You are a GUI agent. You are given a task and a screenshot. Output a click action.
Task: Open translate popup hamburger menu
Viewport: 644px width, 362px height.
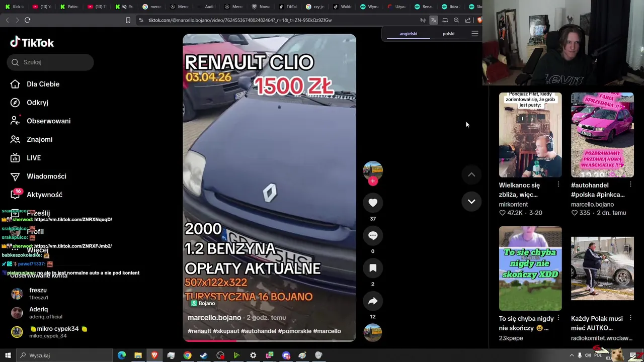tap(474, 34)
